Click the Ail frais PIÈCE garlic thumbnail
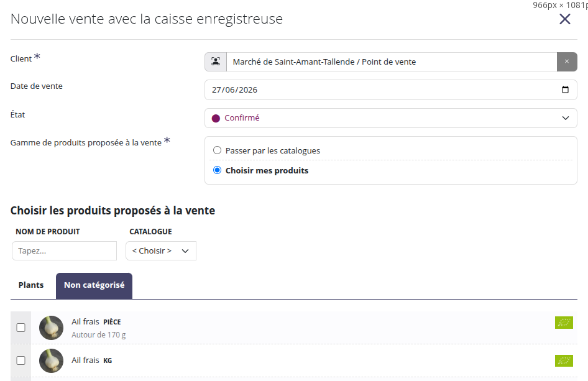 (x=52, y=328)
